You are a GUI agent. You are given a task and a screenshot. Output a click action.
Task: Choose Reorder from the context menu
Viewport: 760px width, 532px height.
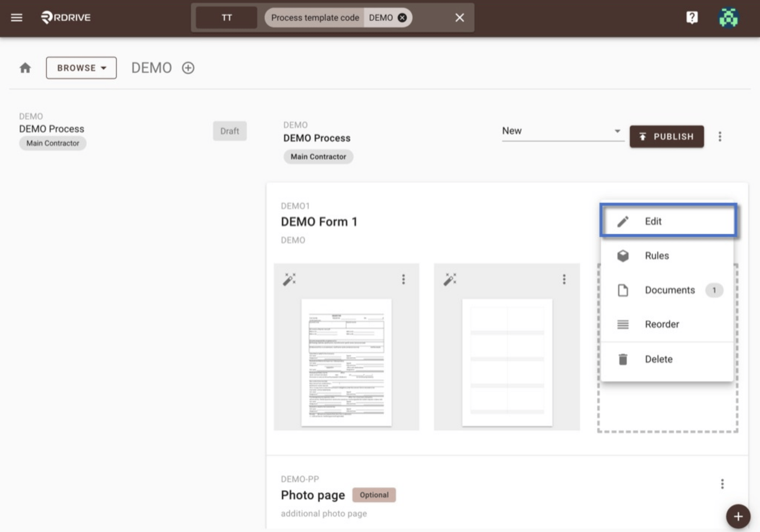point(667,324)
